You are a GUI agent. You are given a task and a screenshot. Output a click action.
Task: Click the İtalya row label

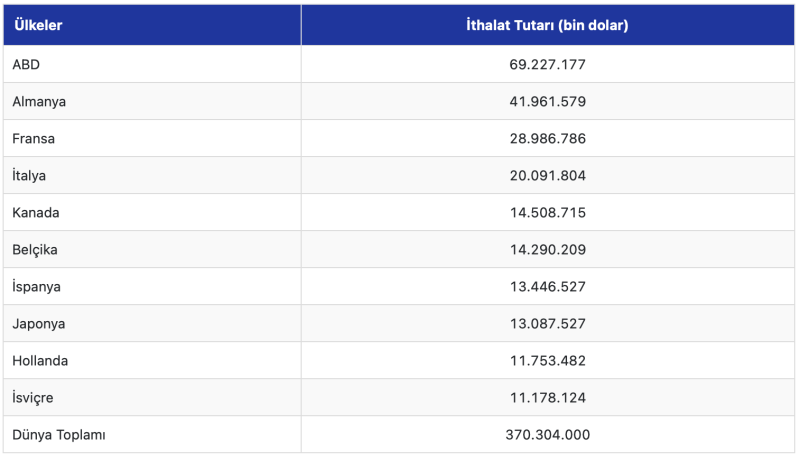(x=29, y=175)
